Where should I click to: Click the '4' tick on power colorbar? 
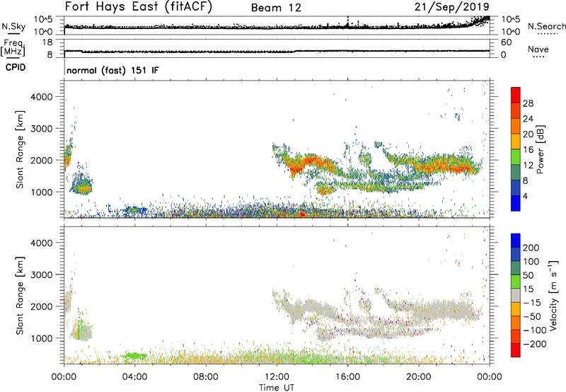pyautogui.click(x=525, y=196)
